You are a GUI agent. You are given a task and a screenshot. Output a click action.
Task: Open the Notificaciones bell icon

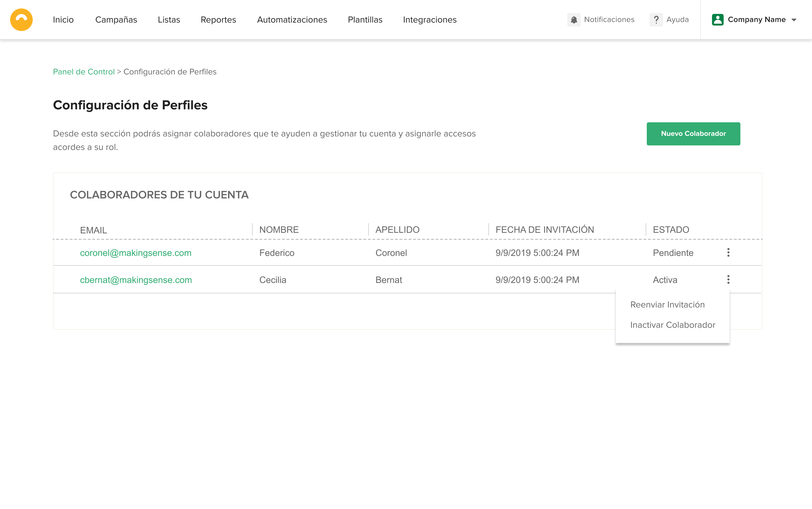(573, 19)
